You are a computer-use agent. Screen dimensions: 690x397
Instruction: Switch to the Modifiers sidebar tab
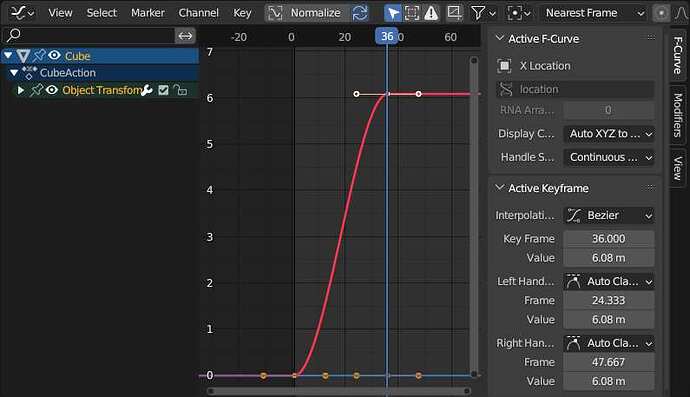coord(678,115)
